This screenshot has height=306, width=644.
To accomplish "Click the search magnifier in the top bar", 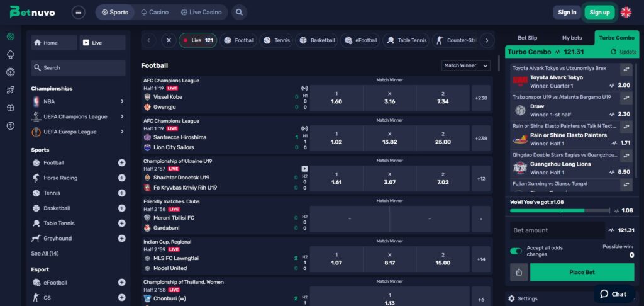I will [x=239, y=12].
